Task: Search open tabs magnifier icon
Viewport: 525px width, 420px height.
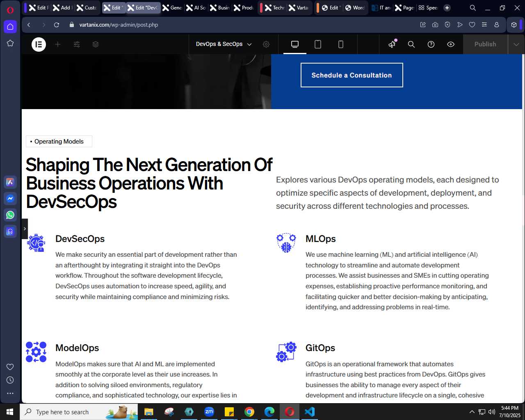Action: [x=473, y=8]
